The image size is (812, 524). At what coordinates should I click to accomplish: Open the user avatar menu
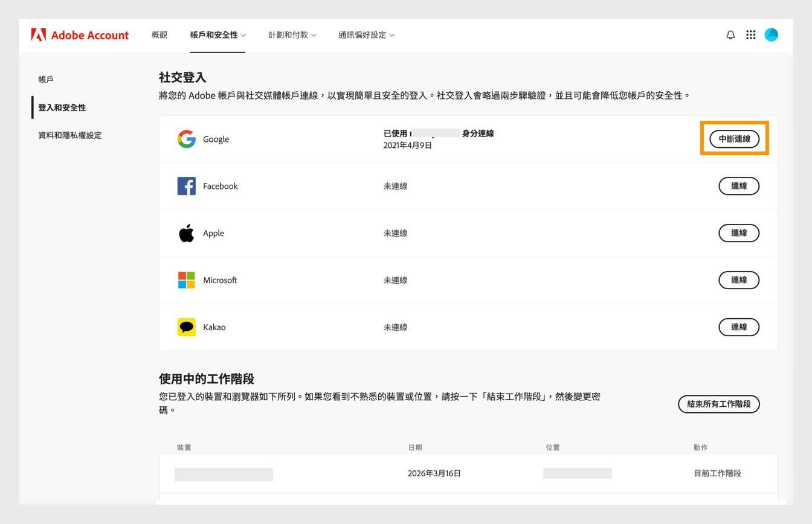click(772, 34)
